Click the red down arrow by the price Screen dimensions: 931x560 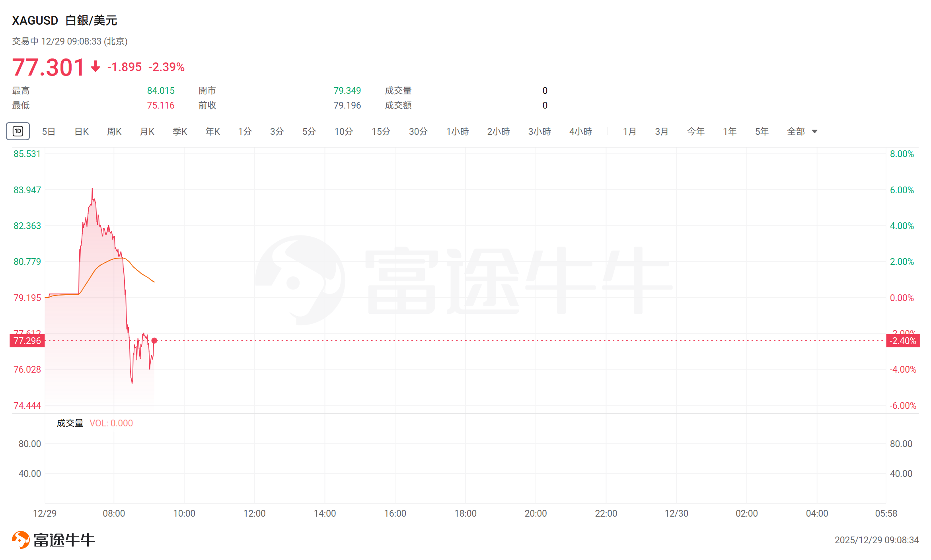(95, 66)
